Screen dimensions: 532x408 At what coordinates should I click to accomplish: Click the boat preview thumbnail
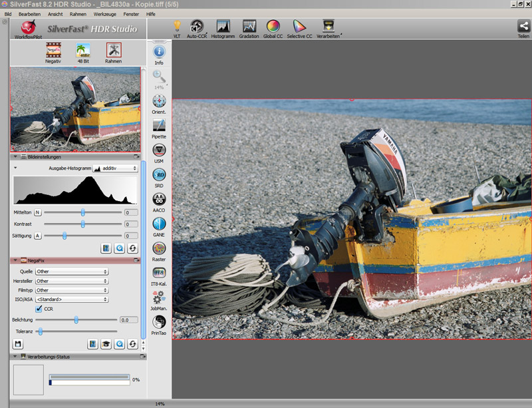click(x=75, y=109)
